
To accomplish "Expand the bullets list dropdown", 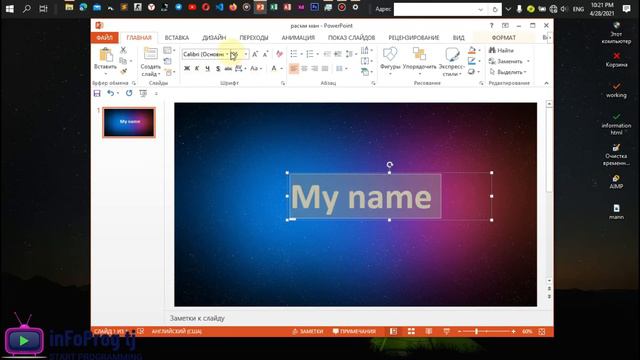I will click(x=301, y=54).
